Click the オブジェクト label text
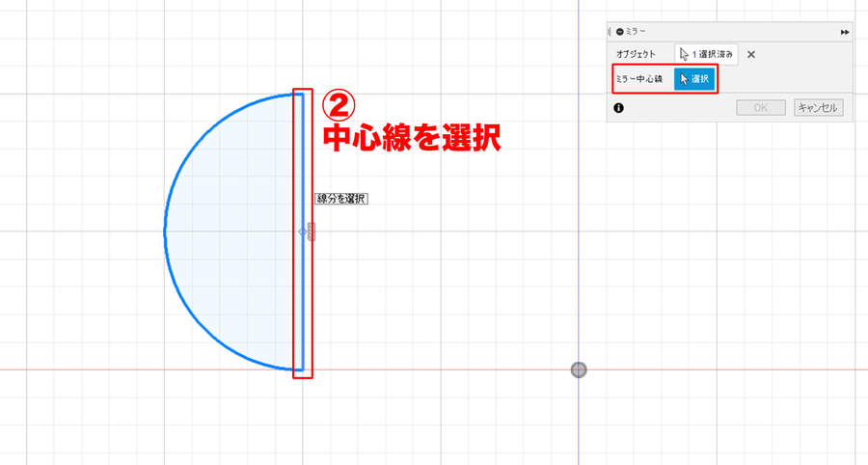Viewport: 868px width, 465px height. click(x=636, y=54)
